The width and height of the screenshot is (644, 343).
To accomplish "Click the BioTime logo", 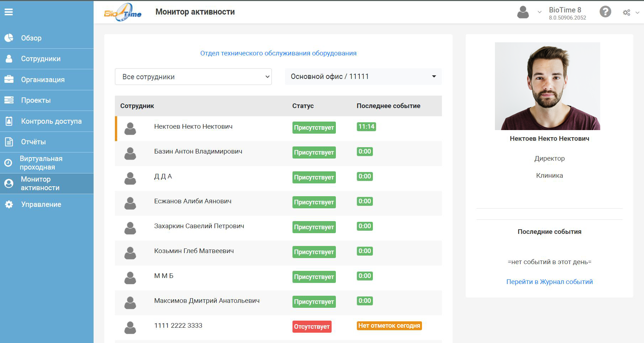I will [x=123, y=12].
